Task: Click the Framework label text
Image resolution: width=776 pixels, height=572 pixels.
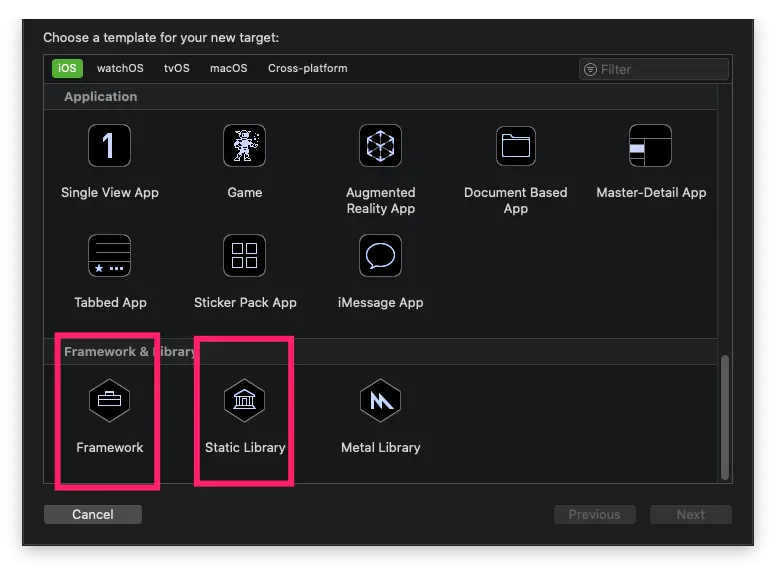Action: [x=110, y=447]
